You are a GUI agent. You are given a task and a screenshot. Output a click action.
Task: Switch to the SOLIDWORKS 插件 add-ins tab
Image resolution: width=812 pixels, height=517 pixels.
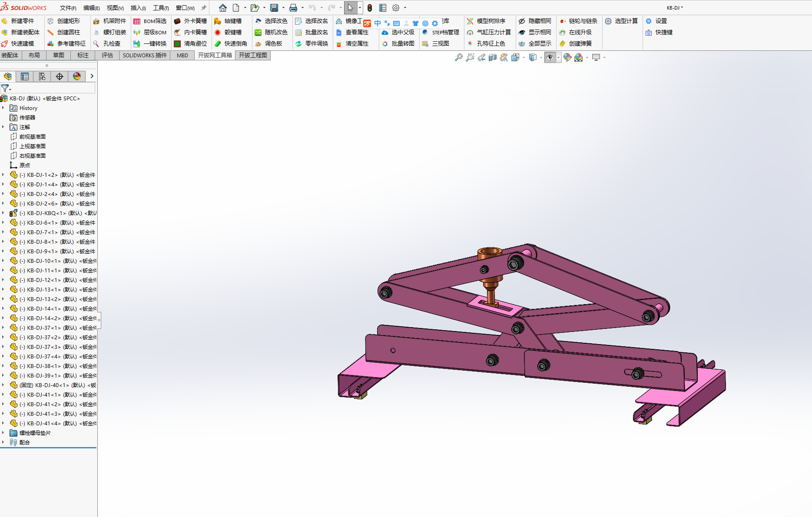click(x=145, y=55)
